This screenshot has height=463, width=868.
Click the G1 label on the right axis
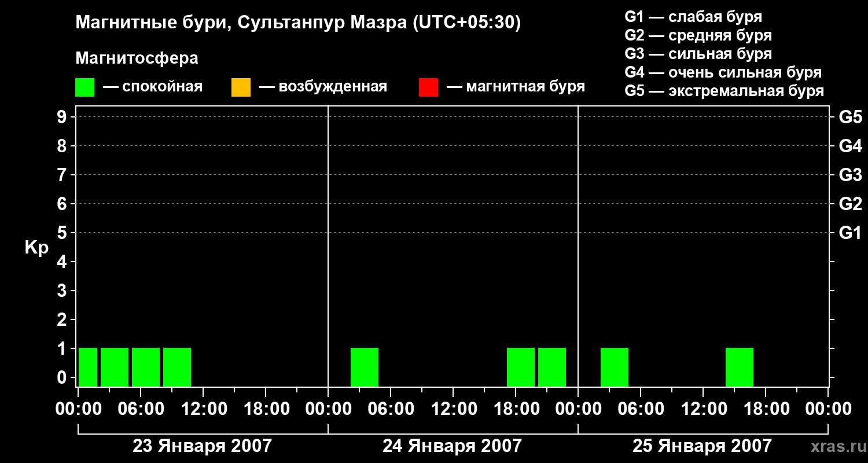pos(850,233)
